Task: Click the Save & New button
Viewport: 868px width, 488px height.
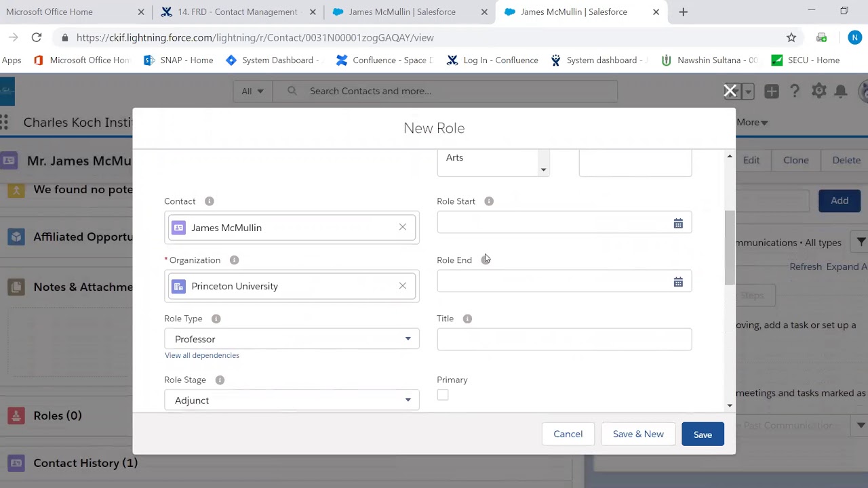Action: coord(638,434)
